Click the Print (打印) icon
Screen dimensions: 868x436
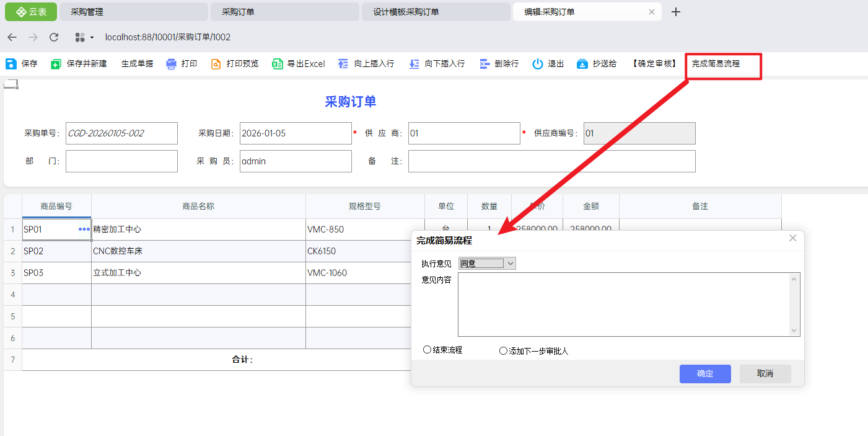[x=172, y=64]
